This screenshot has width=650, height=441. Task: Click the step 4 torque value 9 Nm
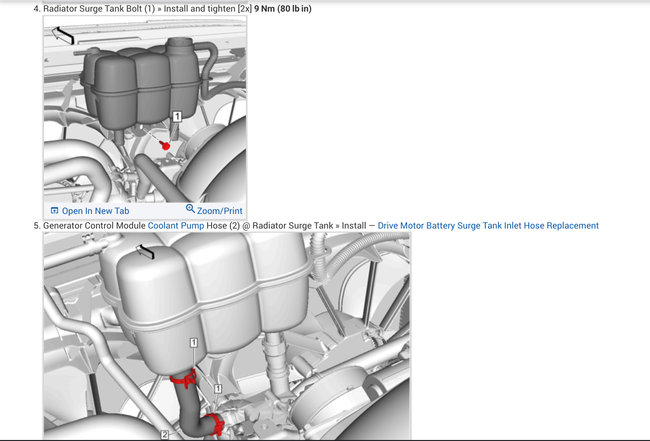(269, 9)
